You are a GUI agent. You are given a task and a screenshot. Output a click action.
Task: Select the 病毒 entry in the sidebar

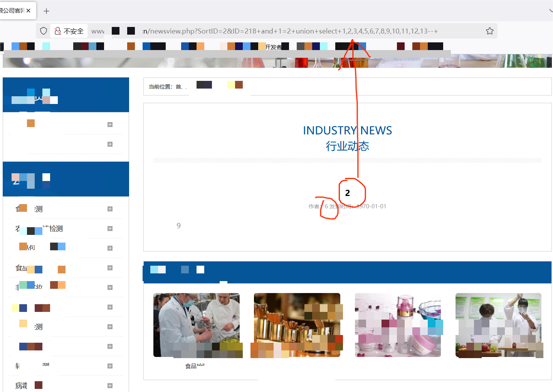click(x=22, y=385)
